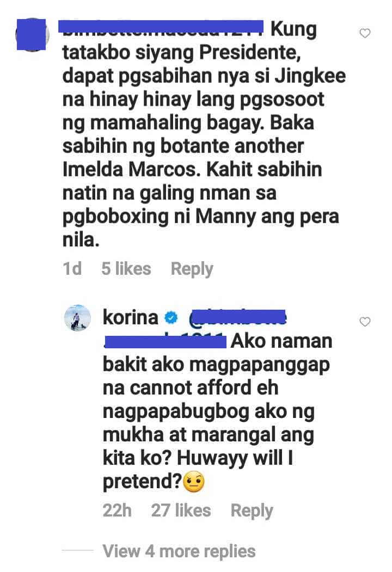Show who gave the 5 likes

126,269
